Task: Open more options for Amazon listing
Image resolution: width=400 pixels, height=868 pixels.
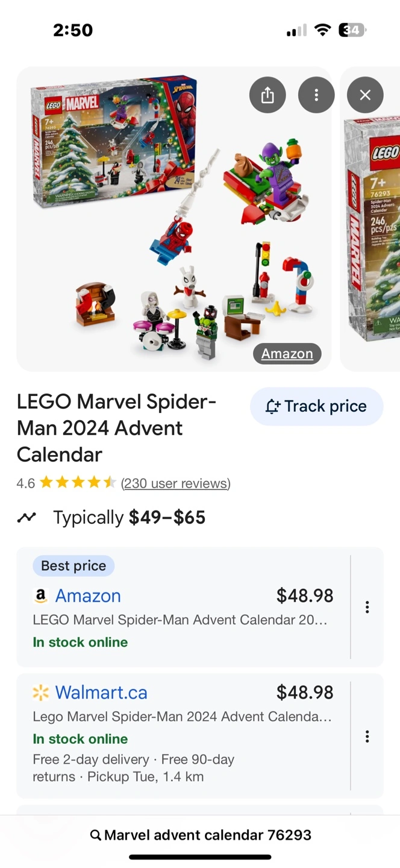Action: [x=367, y=607]
